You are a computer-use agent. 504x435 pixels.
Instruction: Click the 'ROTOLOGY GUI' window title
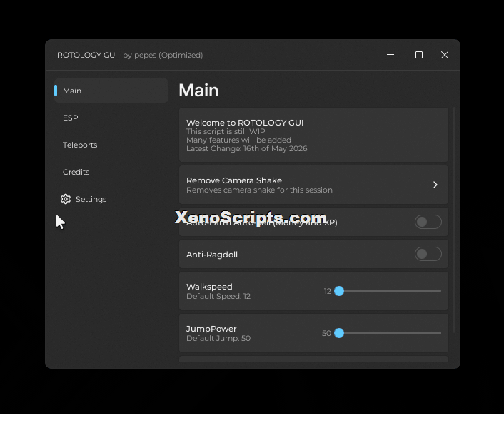pyautogui.click(x=87, y=55)
